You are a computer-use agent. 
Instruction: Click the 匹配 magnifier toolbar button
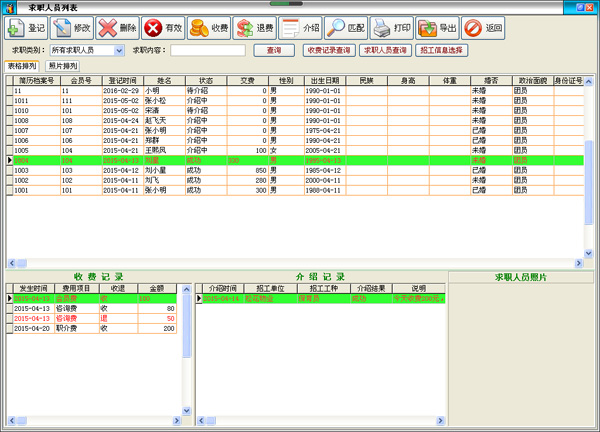point(346,28)
